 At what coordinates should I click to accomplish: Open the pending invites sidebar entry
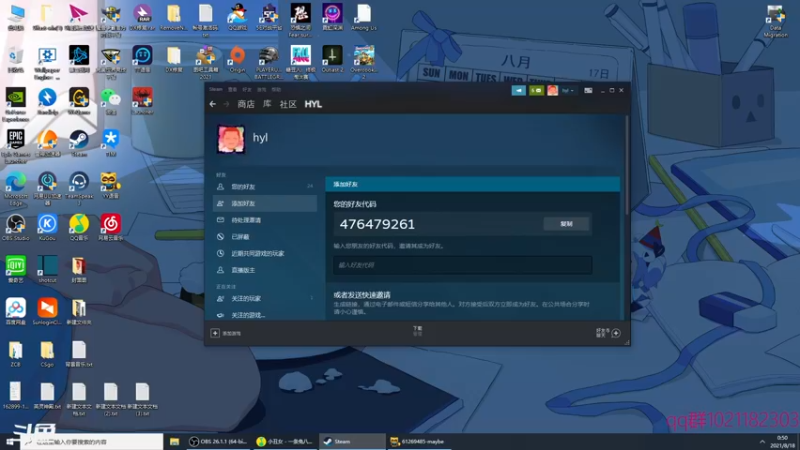pos(265,220)
